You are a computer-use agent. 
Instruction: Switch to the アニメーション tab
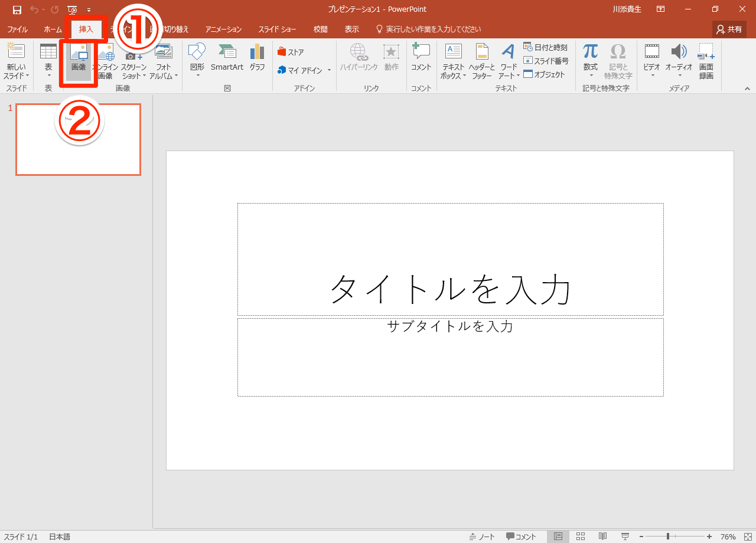(x=223, y=29)
